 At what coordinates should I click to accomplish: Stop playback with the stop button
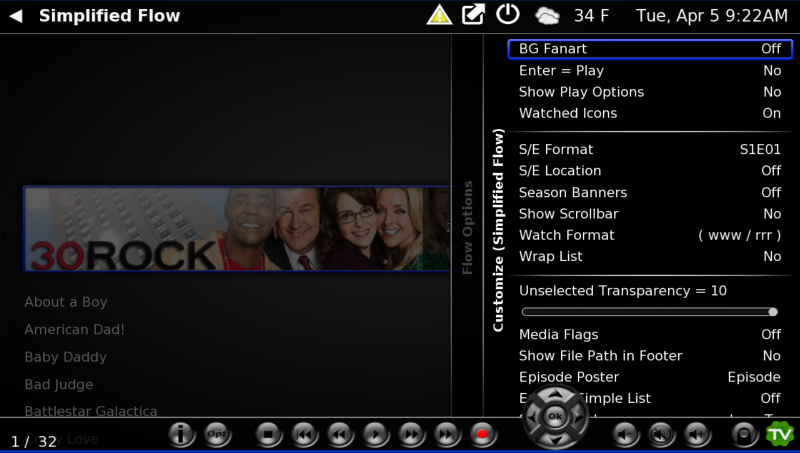[x=268, y=435]
